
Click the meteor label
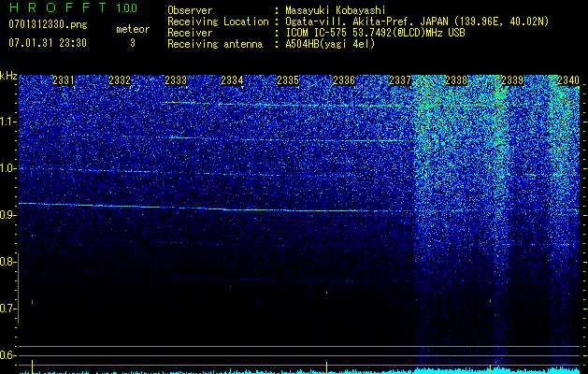133,29
